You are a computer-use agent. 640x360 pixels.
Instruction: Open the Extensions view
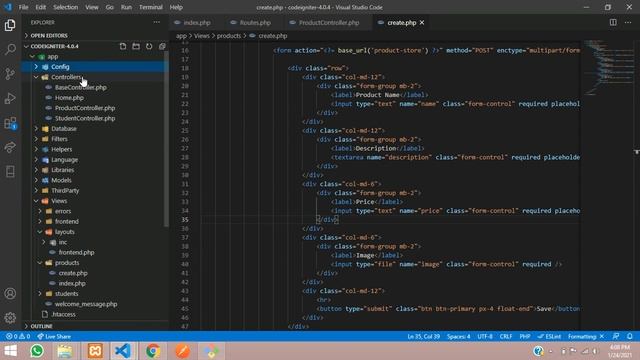click(10, 123)
